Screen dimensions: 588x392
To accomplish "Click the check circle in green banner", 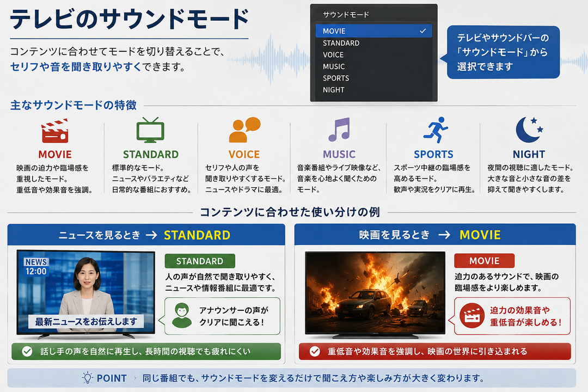I will pos(27,352).
